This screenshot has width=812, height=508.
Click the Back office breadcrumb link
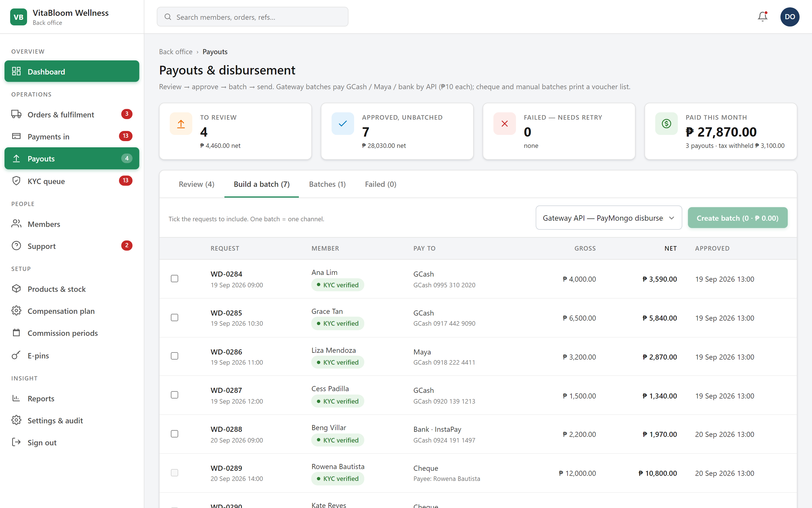tap(175, 52)
